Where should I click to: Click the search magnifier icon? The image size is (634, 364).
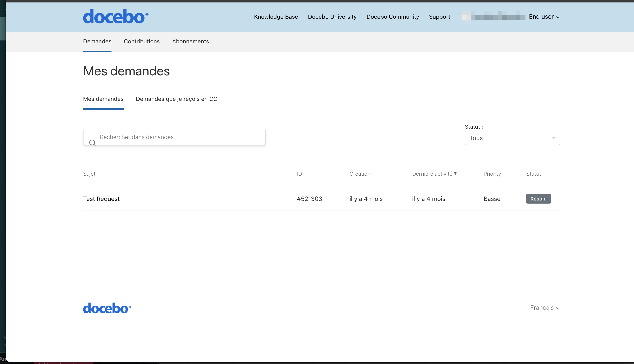tap(93, 143)
